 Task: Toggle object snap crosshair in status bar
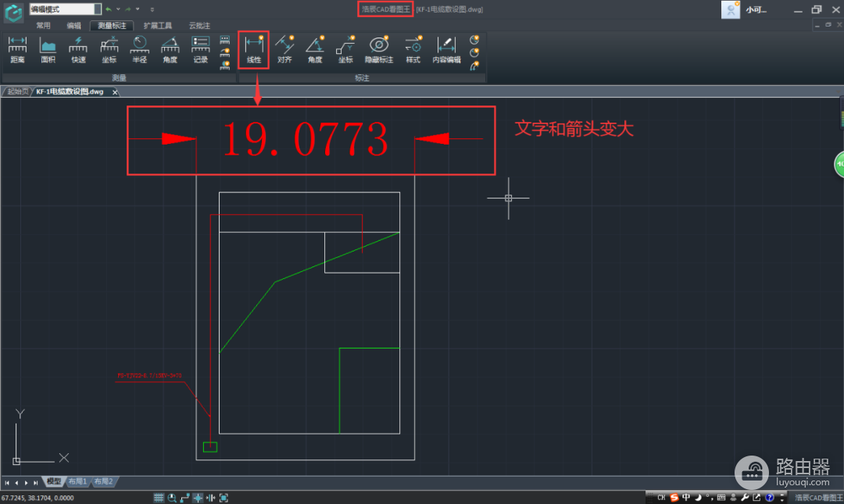[198, 498]
